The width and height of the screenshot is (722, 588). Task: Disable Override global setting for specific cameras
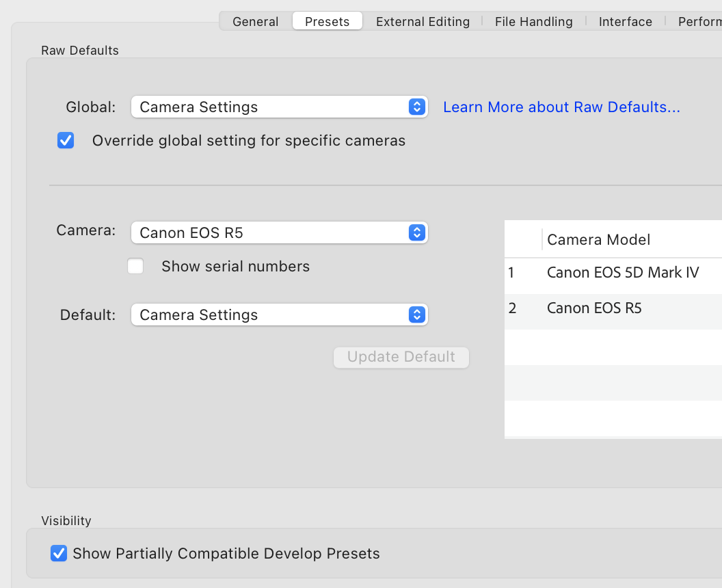tap(66, 141)
